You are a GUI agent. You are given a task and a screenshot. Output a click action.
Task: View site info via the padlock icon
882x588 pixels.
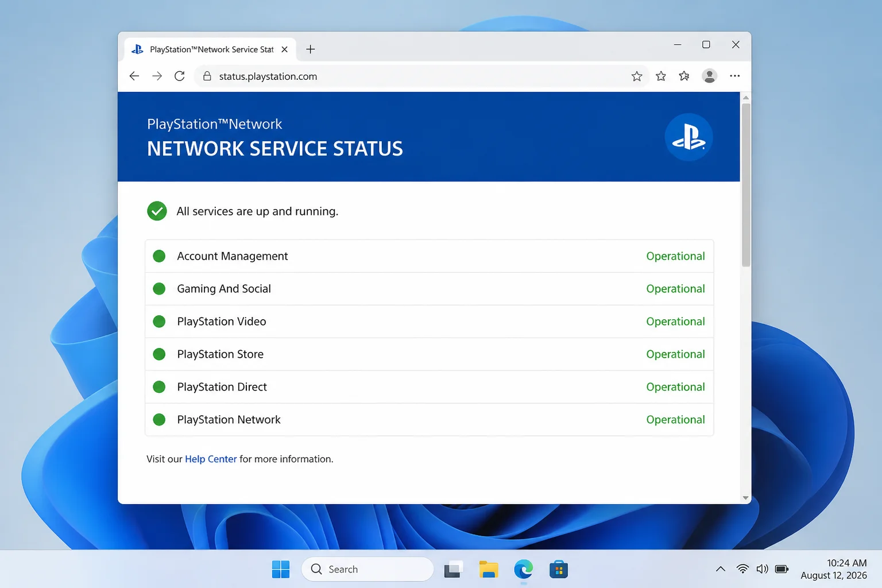[x=207, y=76]
